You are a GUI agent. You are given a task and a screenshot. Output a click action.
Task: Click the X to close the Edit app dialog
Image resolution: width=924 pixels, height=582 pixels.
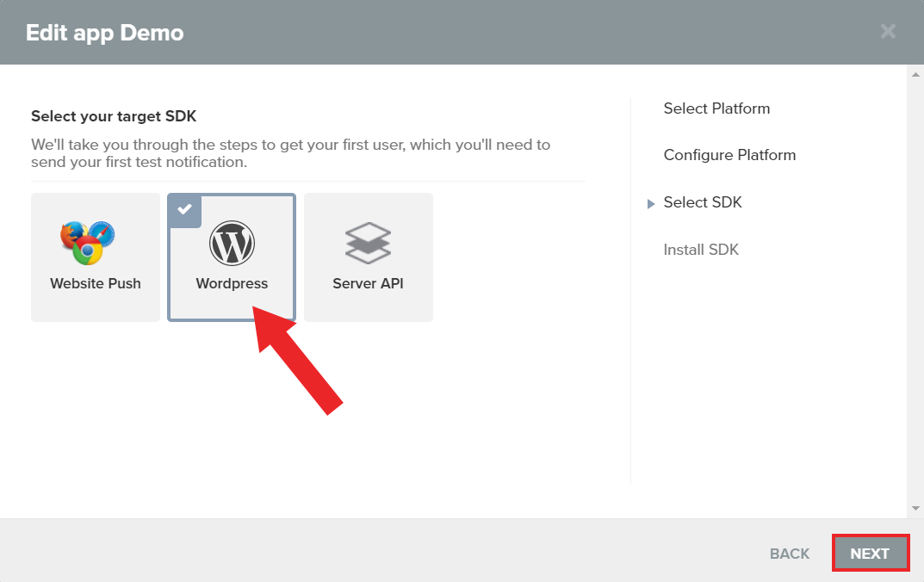point(888,31)
